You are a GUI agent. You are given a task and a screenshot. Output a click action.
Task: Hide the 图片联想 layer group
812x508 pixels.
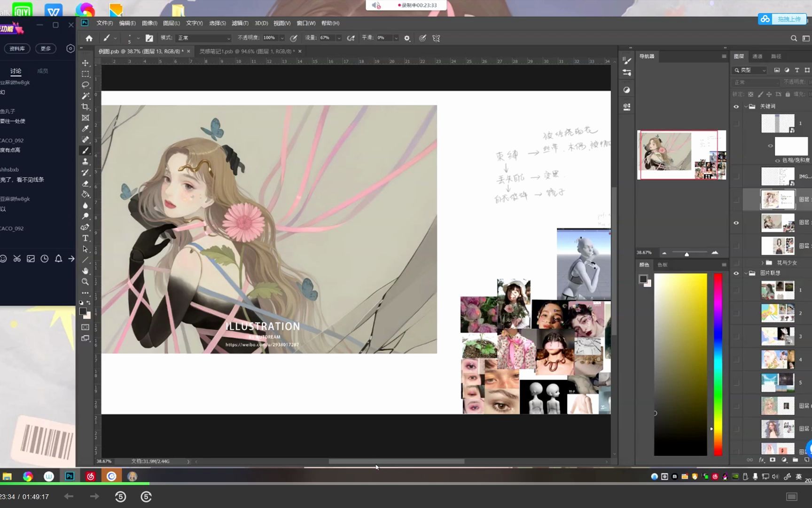point(736,273)
